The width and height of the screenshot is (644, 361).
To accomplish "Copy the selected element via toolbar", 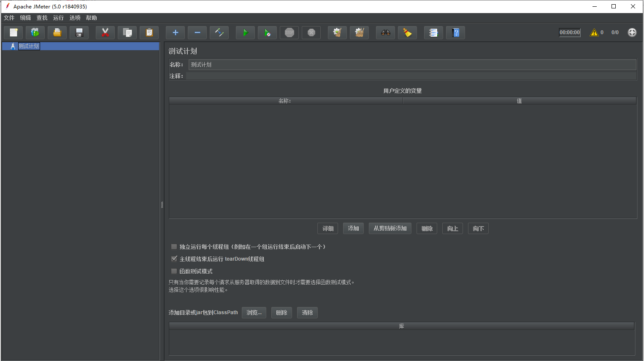I will 127,32.
